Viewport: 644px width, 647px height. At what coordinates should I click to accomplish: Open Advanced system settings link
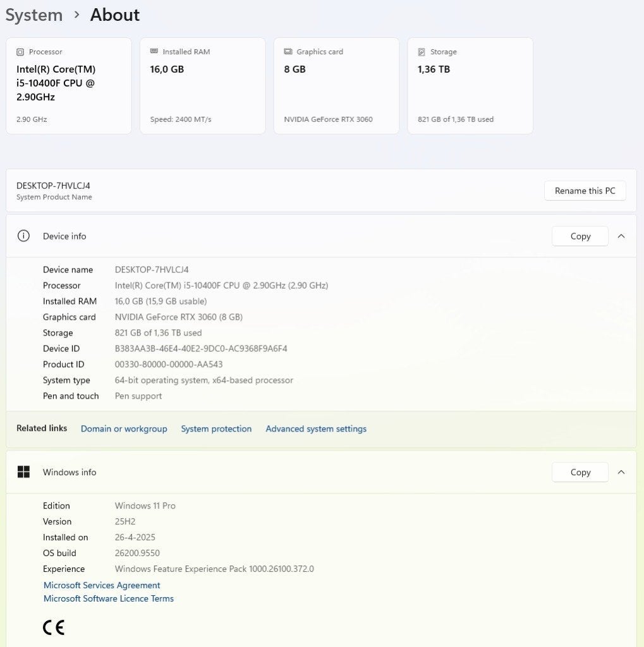point(316,429)
